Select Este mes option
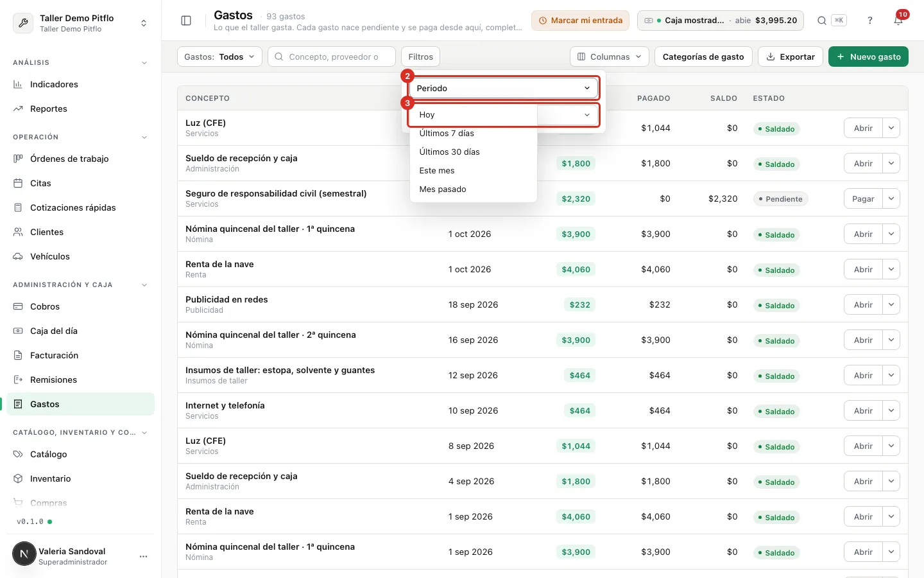Screen dimensions: 924x578 click(473, 171)
